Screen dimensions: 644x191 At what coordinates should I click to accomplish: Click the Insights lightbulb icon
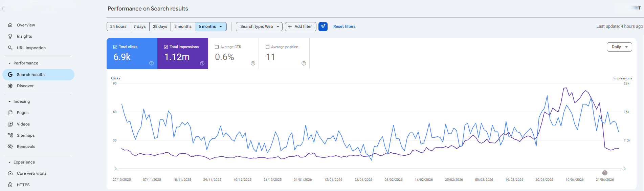[10, 36]
